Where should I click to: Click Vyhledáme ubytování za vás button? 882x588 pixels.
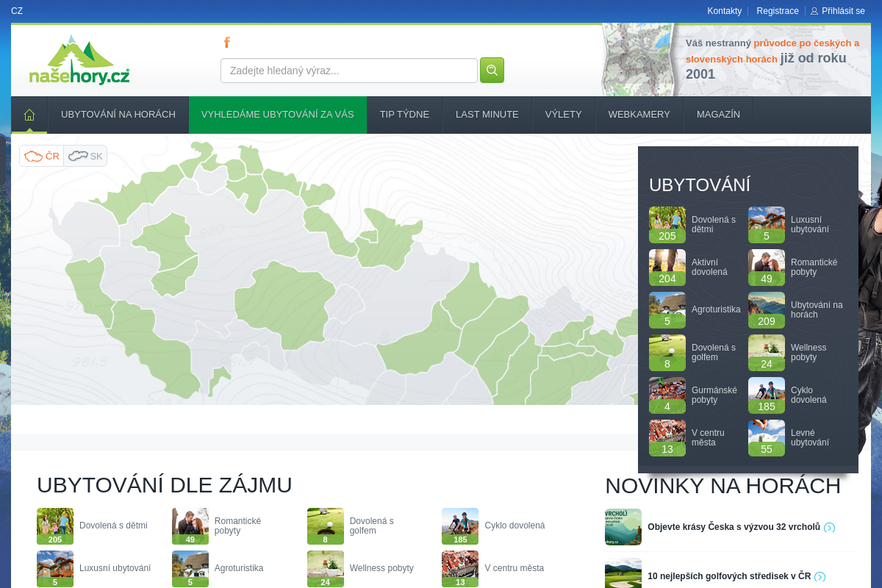[278, 115]
